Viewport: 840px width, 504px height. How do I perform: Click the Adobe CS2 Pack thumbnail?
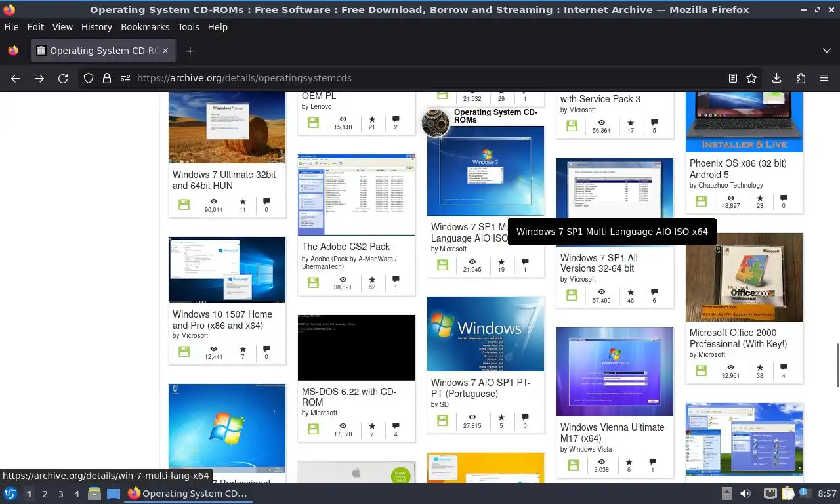[356, 194]
